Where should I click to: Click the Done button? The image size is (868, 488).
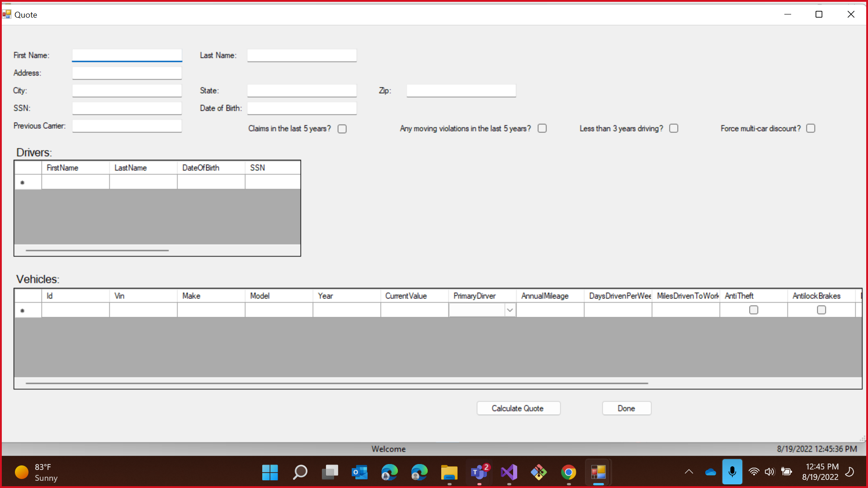pos(627,408)
